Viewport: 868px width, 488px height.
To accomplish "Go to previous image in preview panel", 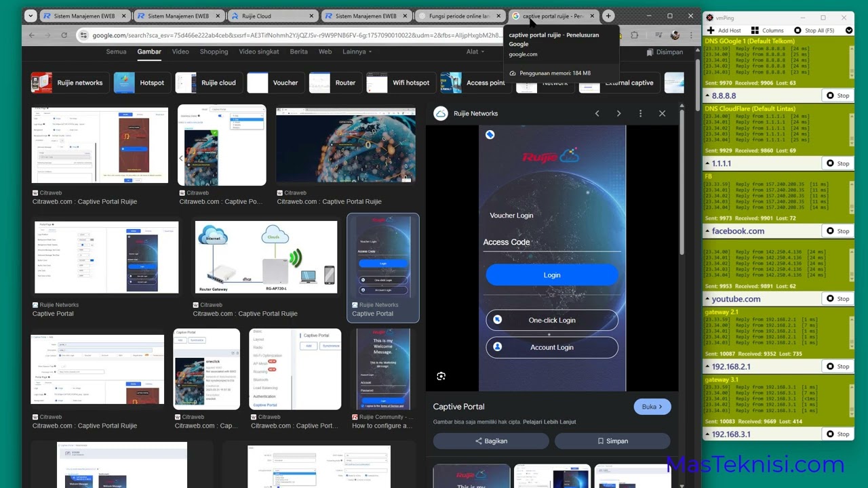I will click(597, 113).
